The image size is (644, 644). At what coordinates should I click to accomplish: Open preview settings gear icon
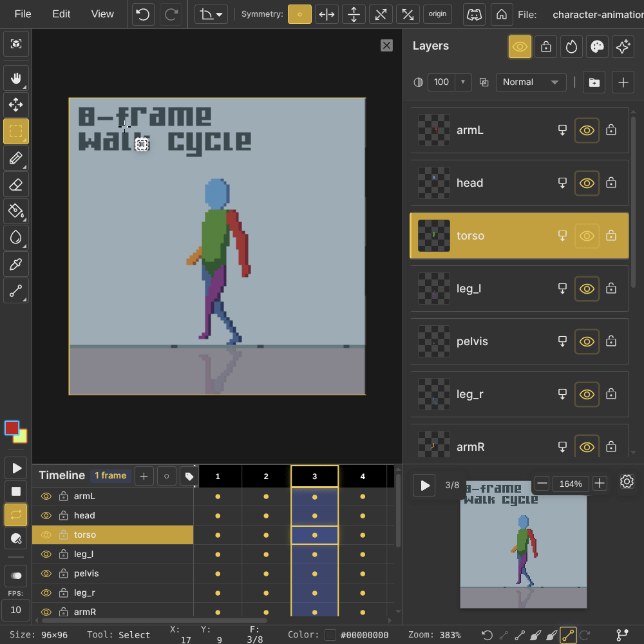[627, 481]
